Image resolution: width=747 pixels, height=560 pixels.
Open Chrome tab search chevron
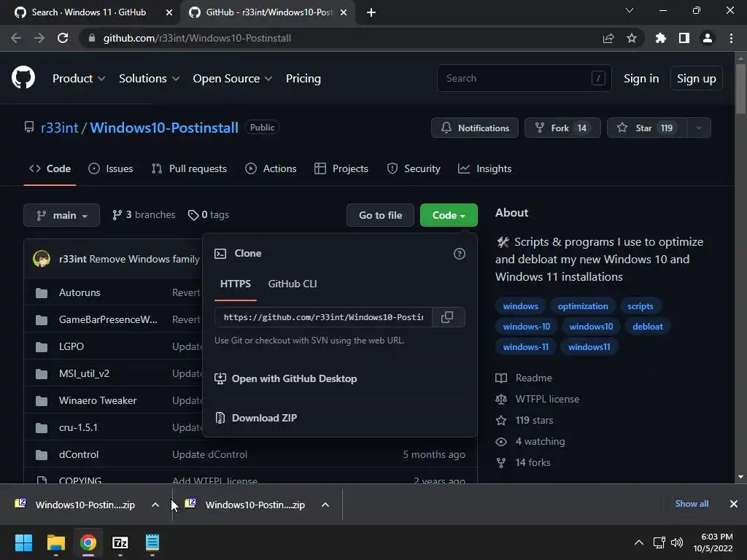[x=630, y=10]
